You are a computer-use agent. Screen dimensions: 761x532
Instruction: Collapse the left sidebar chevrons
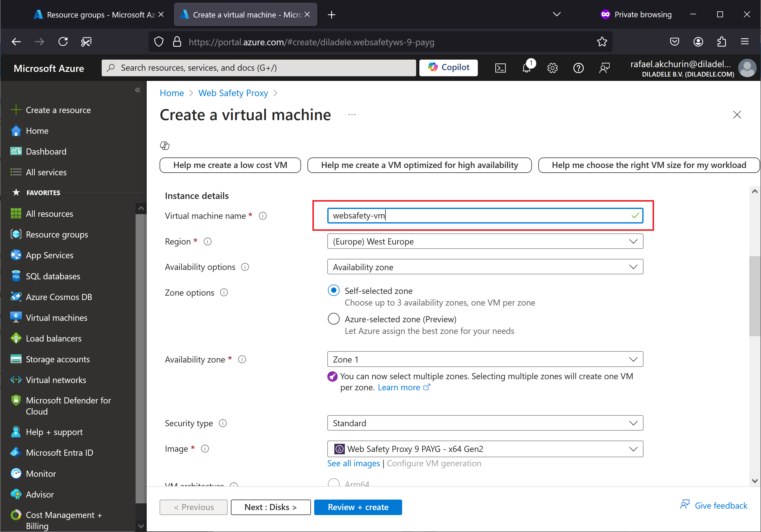pyautogui.click(x=138, y=90)
